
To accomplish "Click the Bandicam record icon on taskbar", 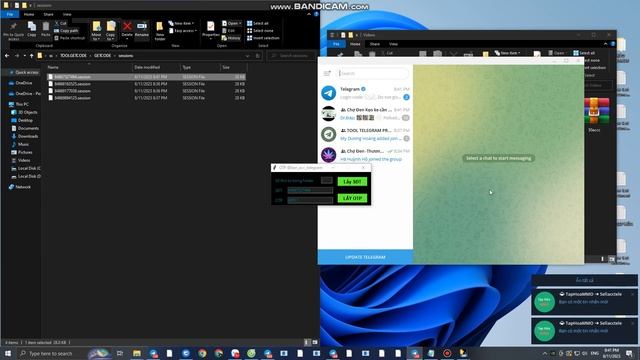I will [447, 353].
